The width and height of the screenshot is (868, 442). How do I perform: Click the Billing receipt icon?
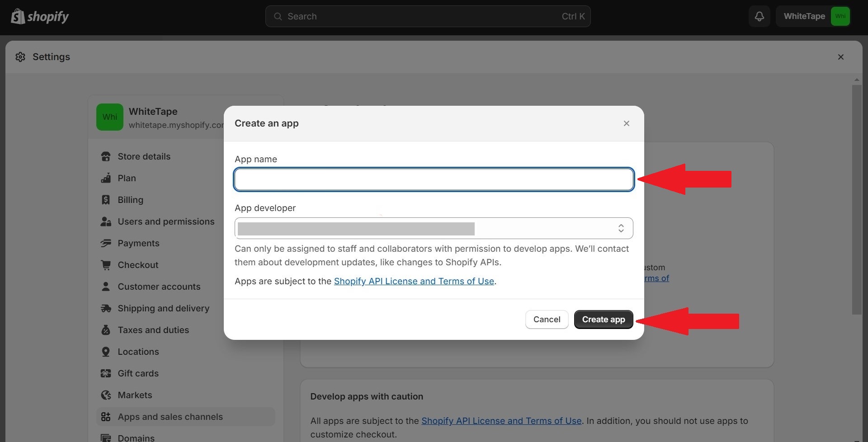tap(106, 200)
